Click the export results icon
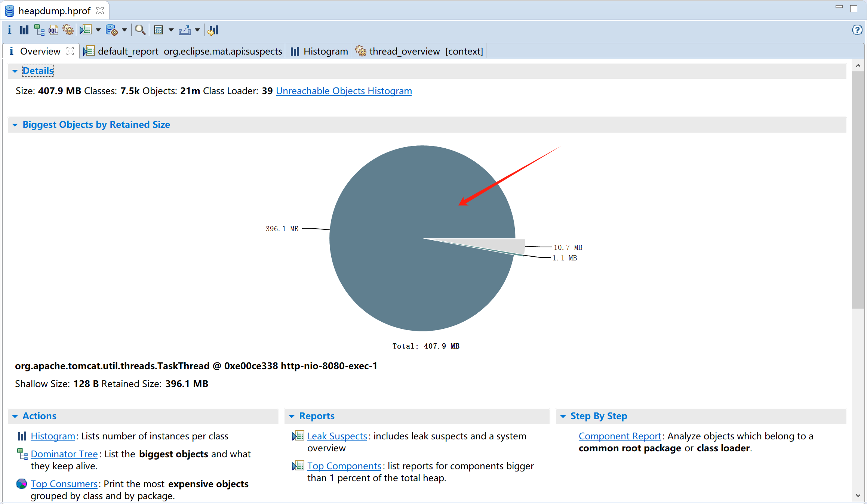 pos(185,30)
